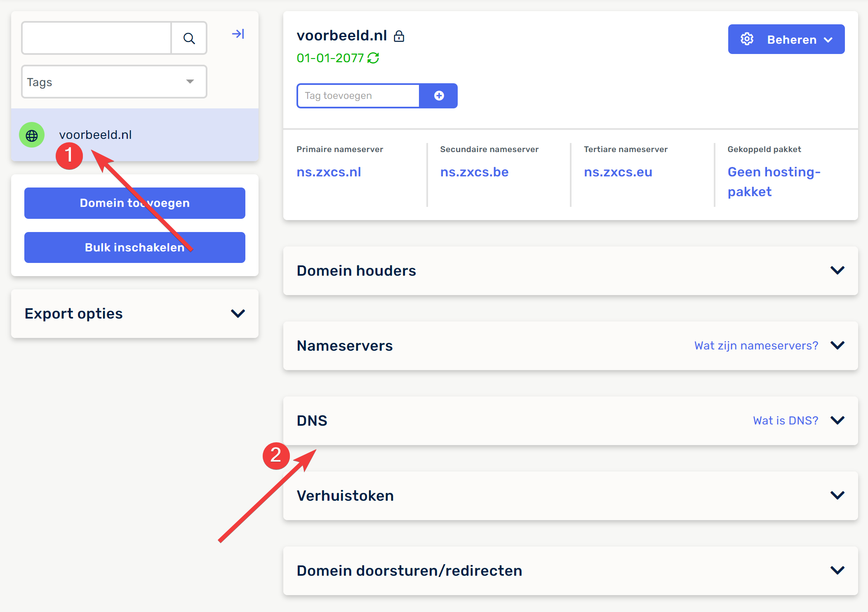Expand the Nameservers section chevron
The width and height of the screenshot is (868, 612).
point(837,345)
